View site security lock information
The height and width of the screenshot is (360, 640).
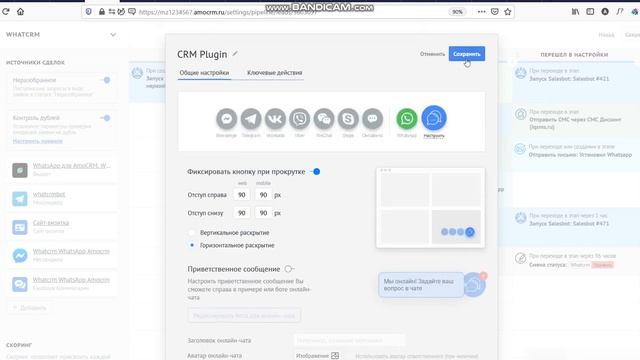[102, 12]
